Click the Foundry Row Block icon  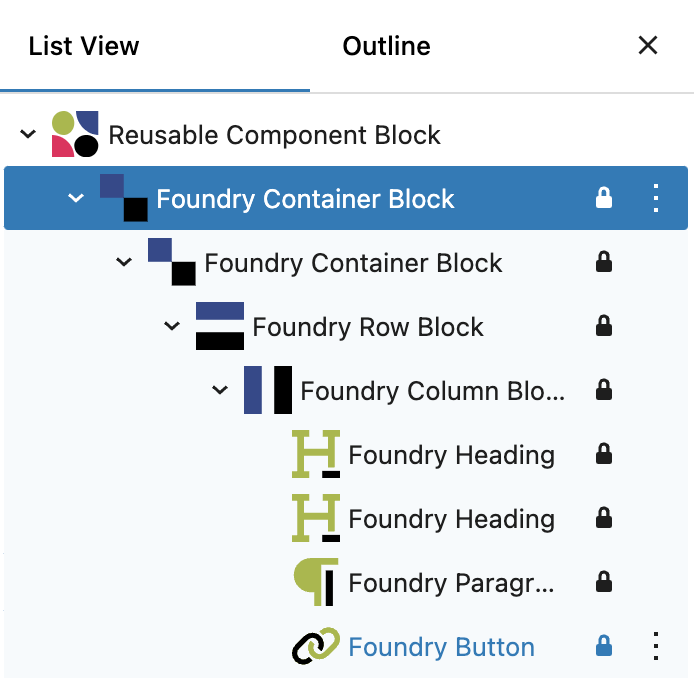[x=220, y=327]
